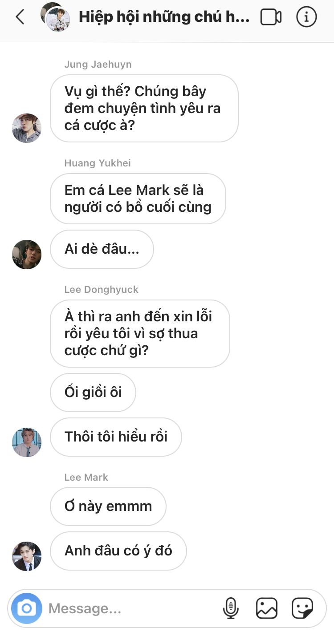The image size is (334, 644).
Task: Open the conversation info details icon
Action: (x=306, y=17)
